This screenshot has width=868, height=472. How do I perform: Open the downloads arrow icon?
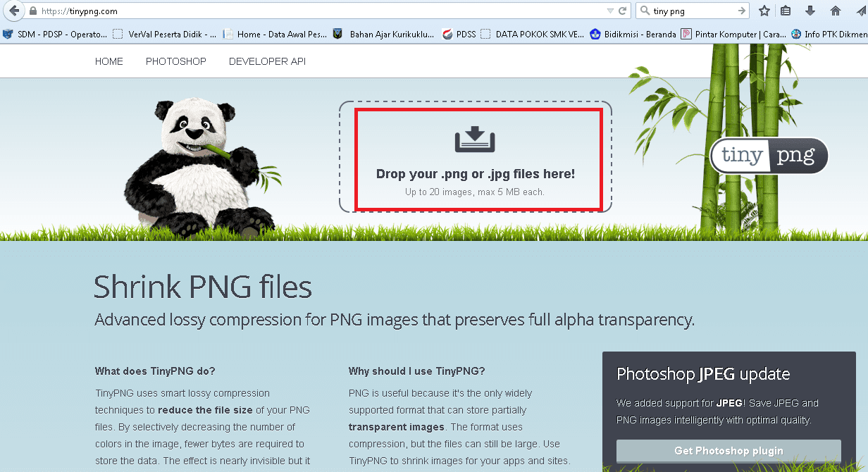(810, 11)
